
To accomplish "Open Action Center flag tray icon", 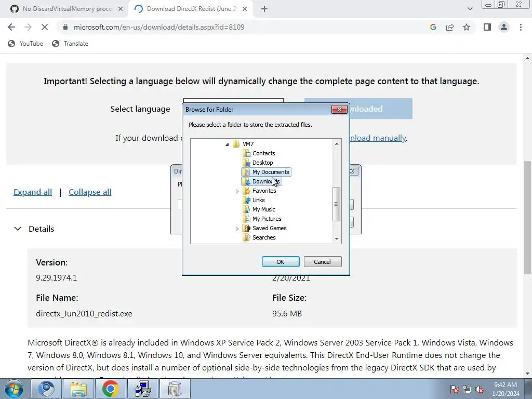I will 455,390.
